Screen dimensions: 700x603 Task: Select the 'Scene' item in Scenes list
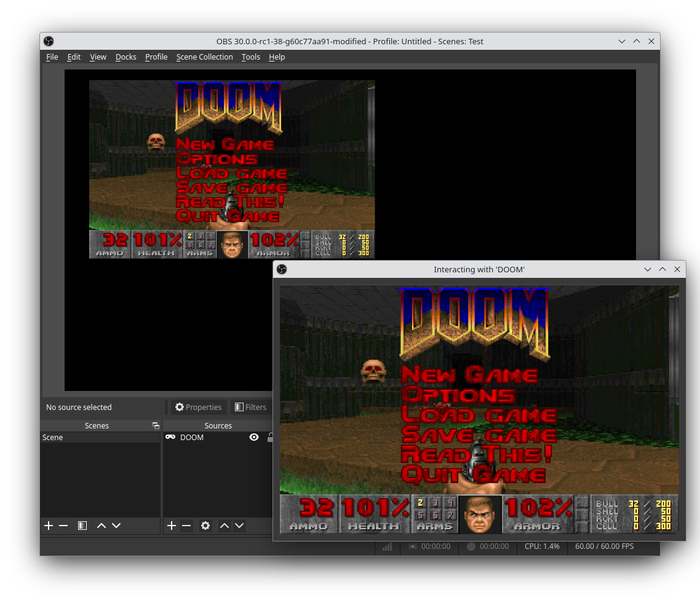pyautogui.click(x=100, y=437)
